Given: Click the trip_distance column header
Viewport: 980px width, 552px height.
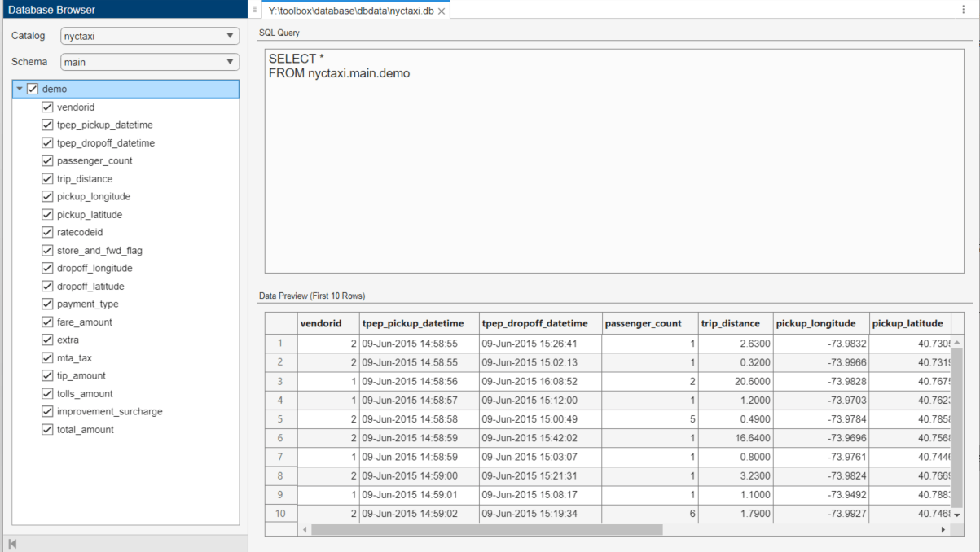Looking at the screenshot, I should coord(731,323).
